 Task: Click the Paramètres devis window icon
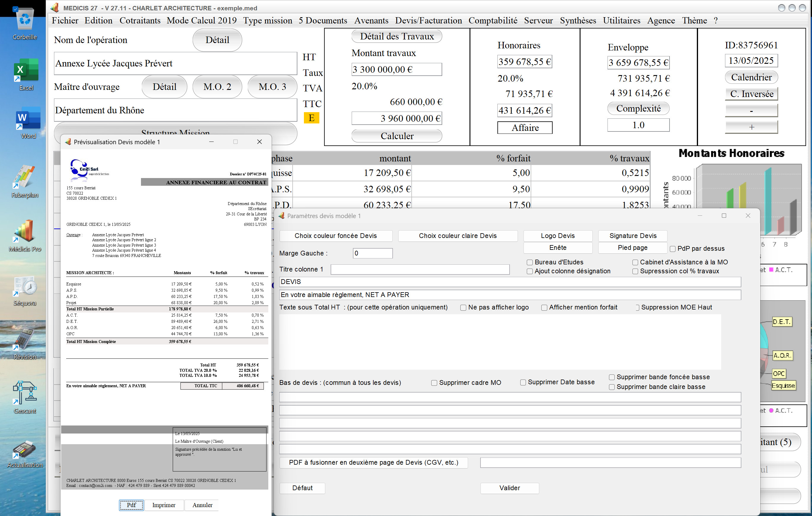tap(281, 216)
